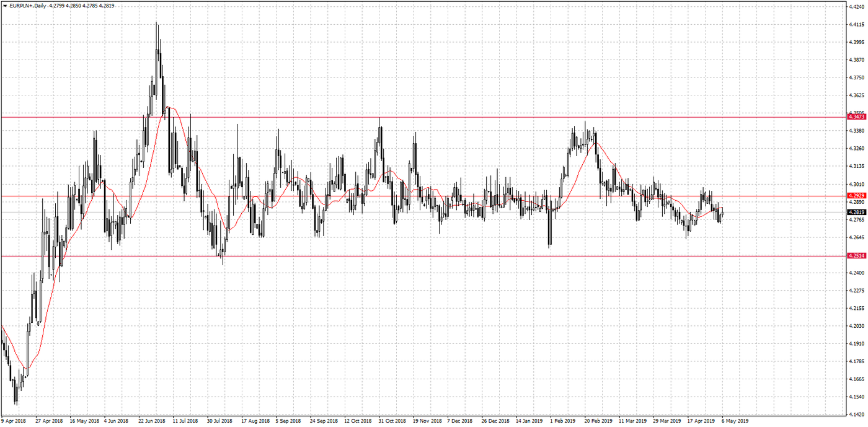Click the 20 Feb 2019 date label

click(x=597, y=421)
